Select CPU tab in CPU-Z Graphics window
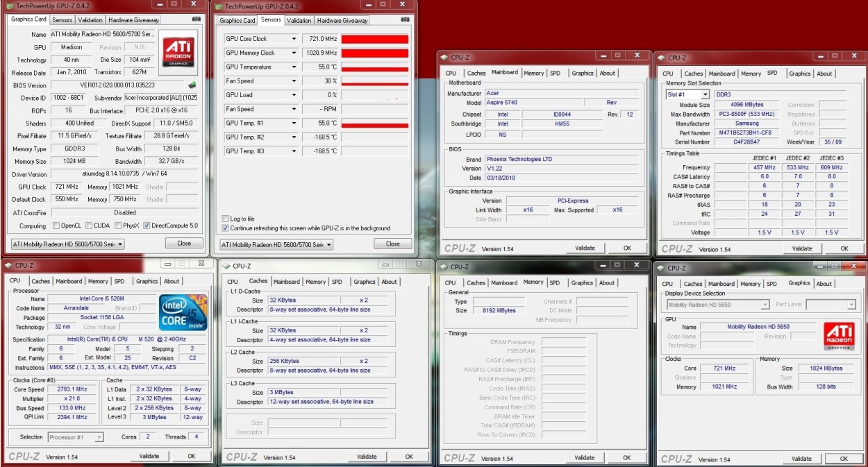868x467 pixels. (x=667, y=283)
